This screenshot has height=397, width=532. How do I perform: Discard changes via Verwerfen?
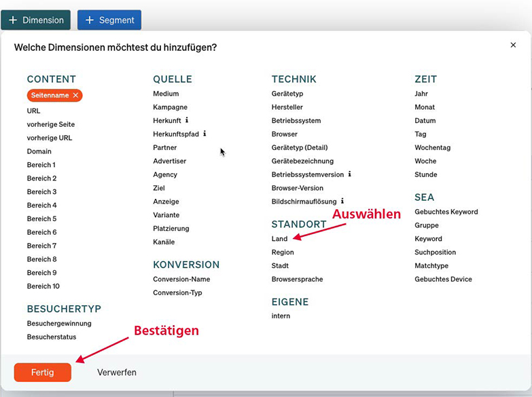117,373
